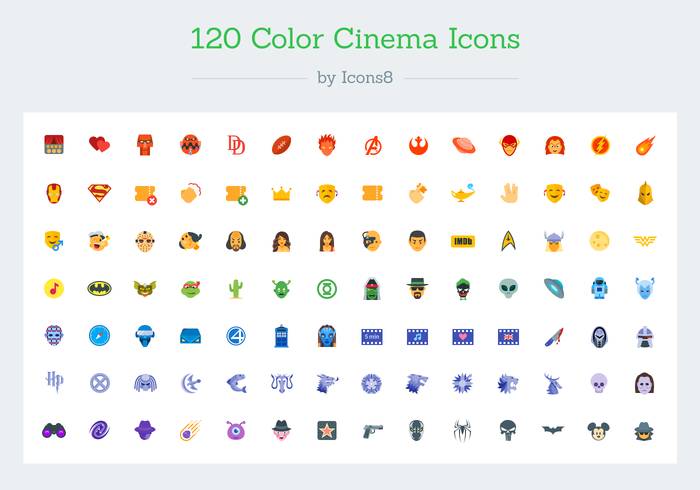Click the Shakespeare portrait icon
Viewport: 700px width, 490px height.
click(x=236, y=241)
